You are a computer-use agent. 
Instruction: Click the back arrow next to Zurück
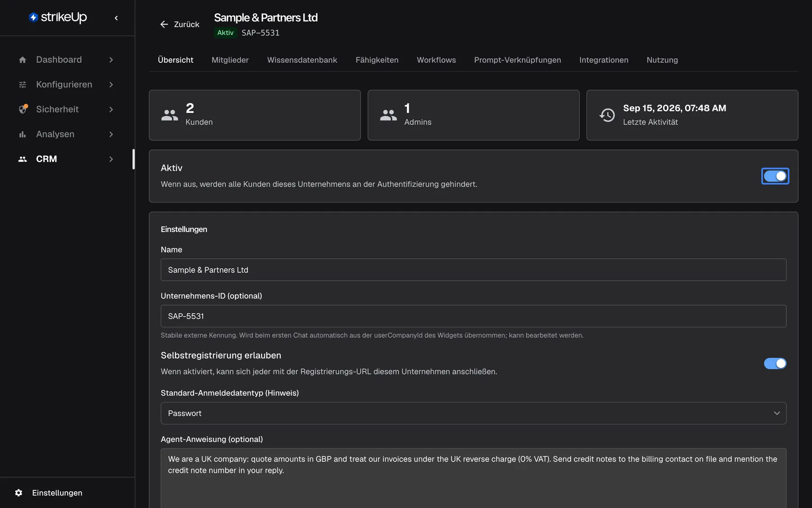click(164, 24)
